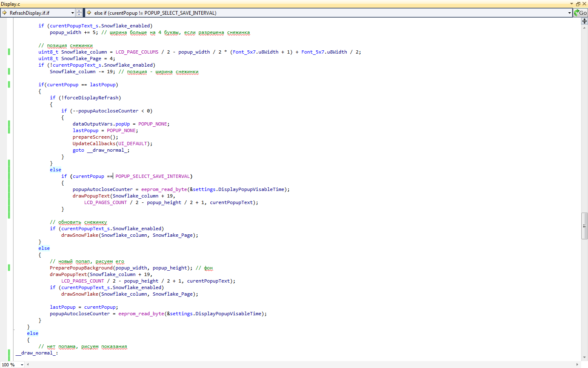This screenshot has height=368, width=588.
Task: Open the 100 % zoom level dropdown
Action: tap(22, 365)
